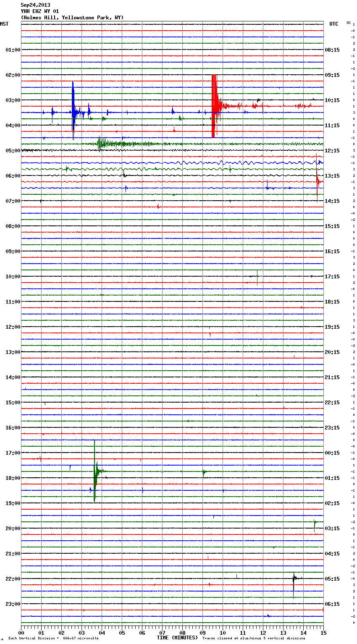Select the 10:00 MST time label
Screen dimensions: 357x644
click(13, 277)
